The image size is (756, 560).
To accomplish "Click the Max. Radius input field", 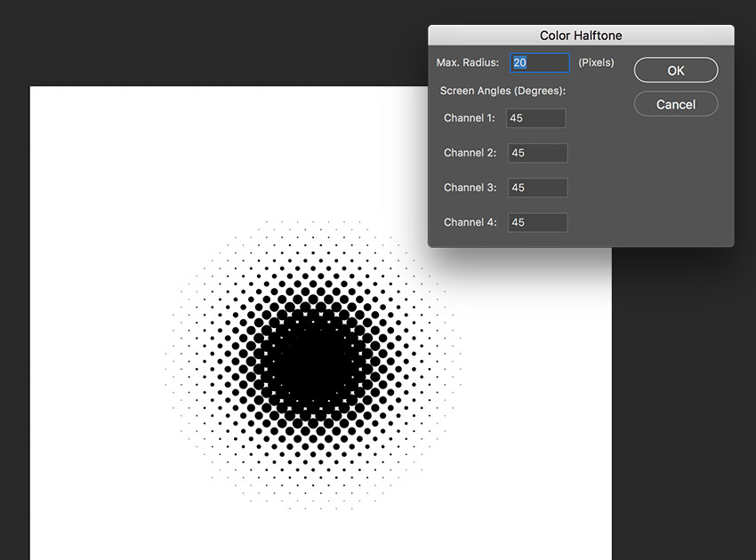I will (540, 62).
